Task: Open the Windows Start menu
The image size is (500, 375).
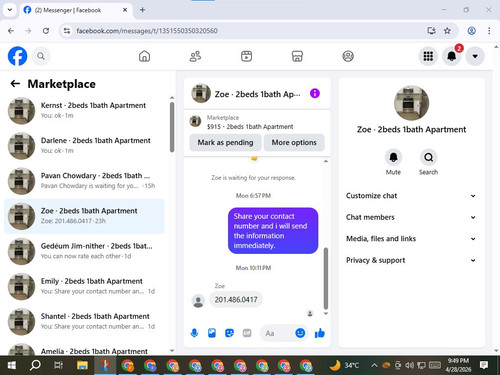Action: (x=12, y=365)
